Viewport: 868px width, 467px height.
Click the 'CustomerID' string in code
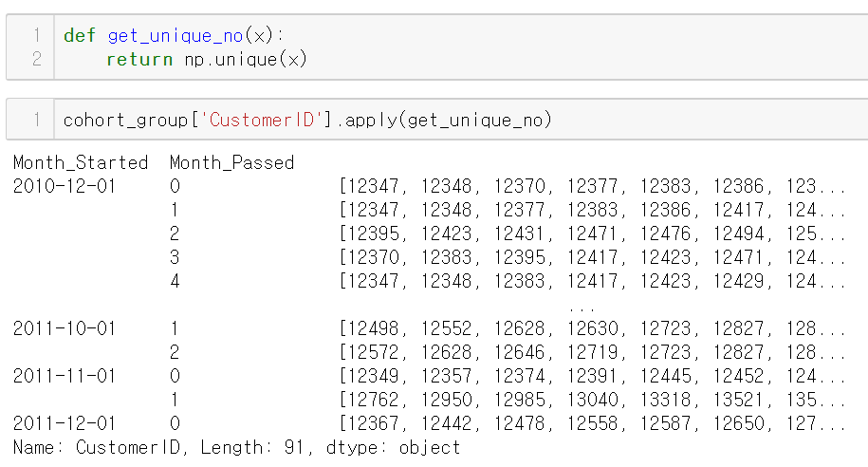point(261,120)
